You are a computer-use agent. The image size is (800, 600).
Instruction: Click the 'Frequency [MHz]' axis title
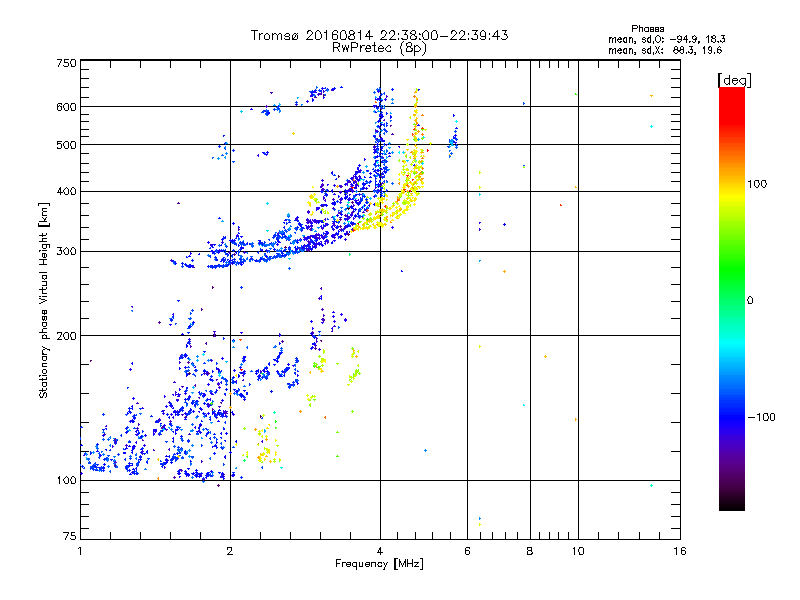(x=379, y=564)
